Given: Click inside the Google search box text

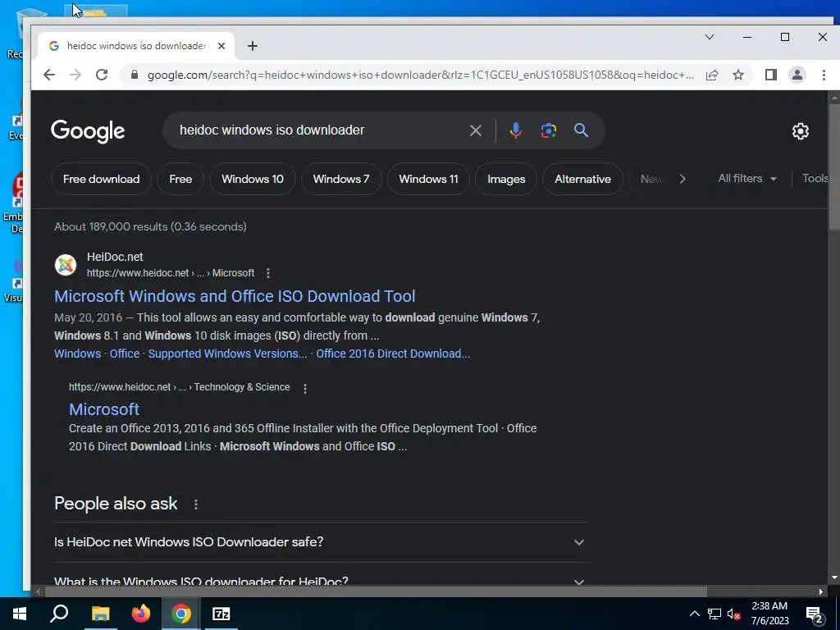Looking at the screenshot, I should coord(272,130).
